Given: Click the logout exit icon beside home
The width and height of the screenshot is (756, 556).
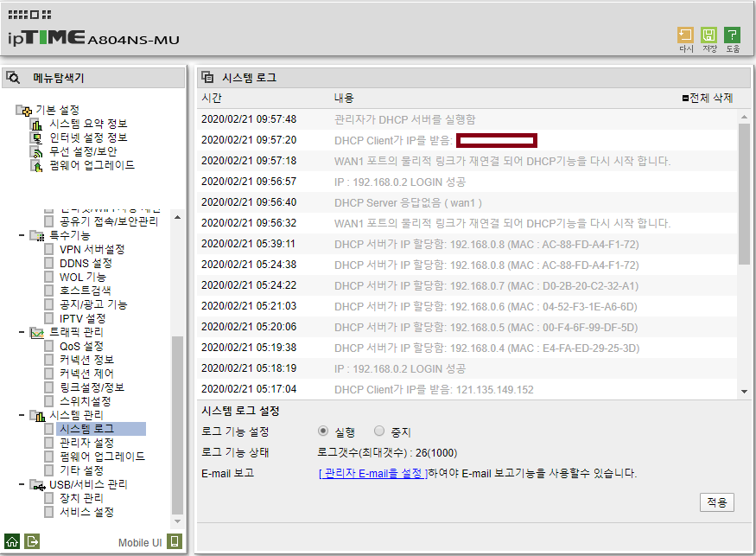Looking at the screenshot, I should [x=32, y=541].
